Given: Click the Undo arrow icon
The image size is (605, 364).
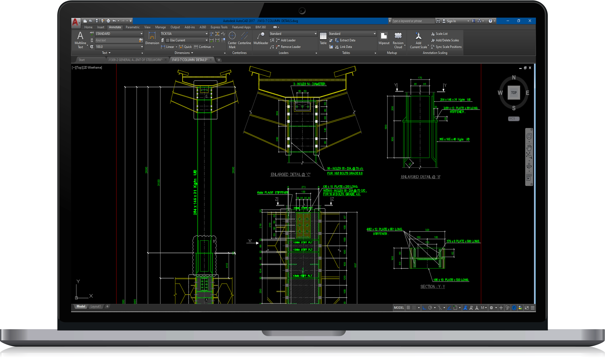Looking at the screenshot, I should click(x=114, y=21).
